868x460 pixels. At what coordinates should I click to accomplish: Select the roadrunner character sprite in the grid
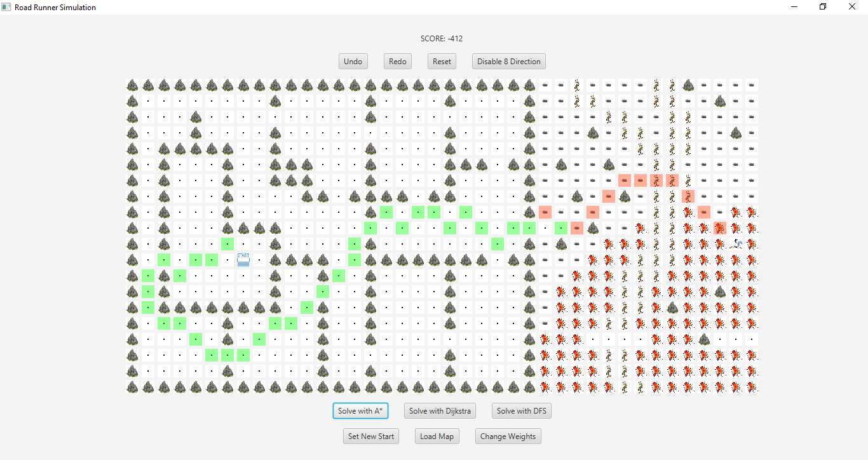[736, 243]
